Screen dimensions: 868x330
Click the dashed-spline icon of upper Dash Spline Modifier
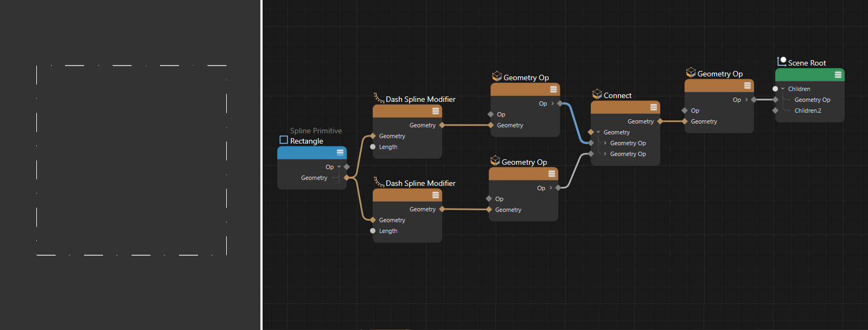[x=379, y=98]
